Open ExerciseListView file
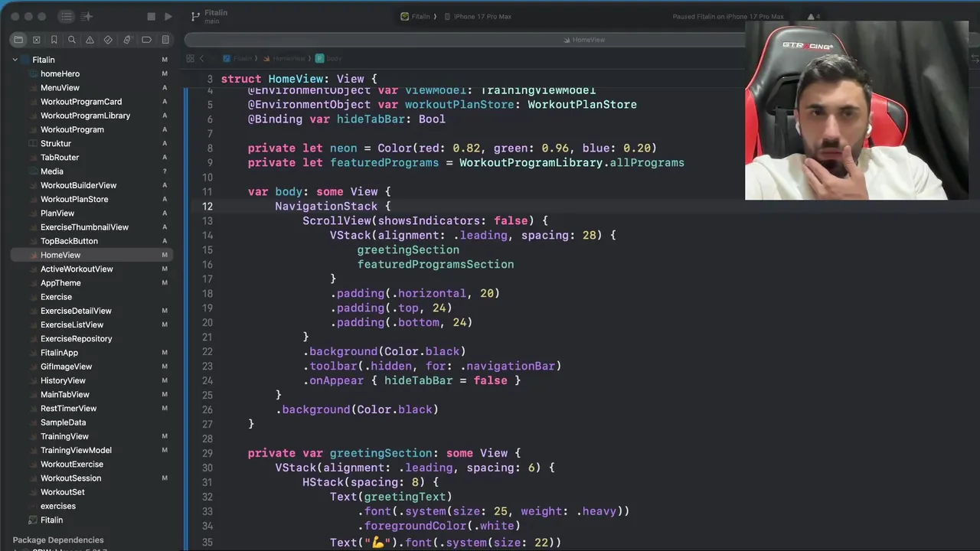Viewport: 980px width, 551px height. pos(72,324)
